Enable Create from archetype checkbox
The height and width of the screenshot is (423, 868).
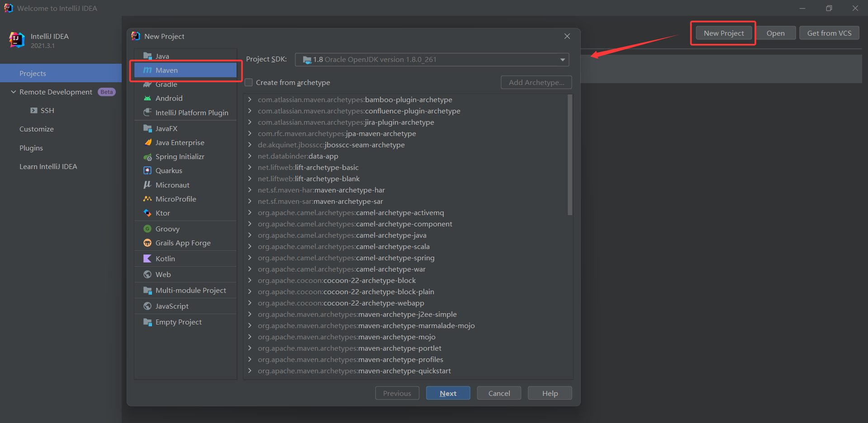tap(249, 82)
